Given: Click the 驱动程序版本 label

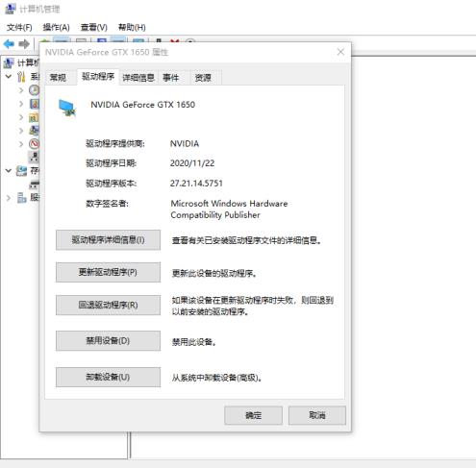Looking at the screenshot, I should 111,184.
